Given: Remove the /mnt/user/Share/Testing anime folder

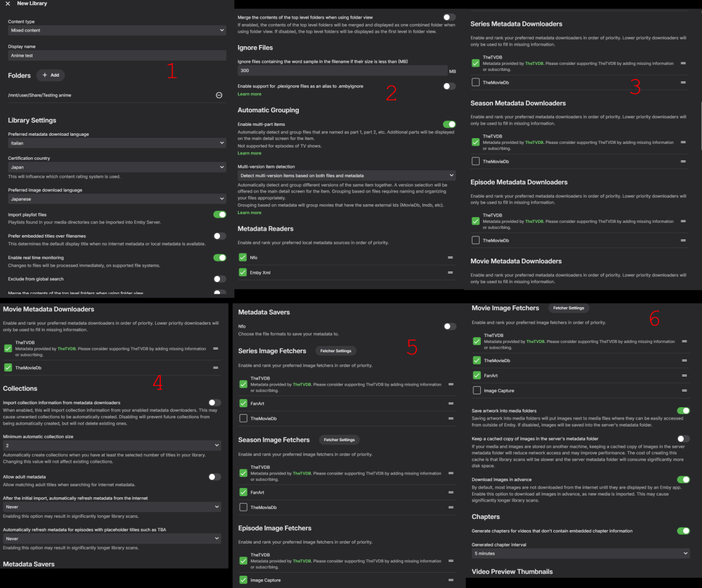Looking at the screenshot, I should coord(219,95).
